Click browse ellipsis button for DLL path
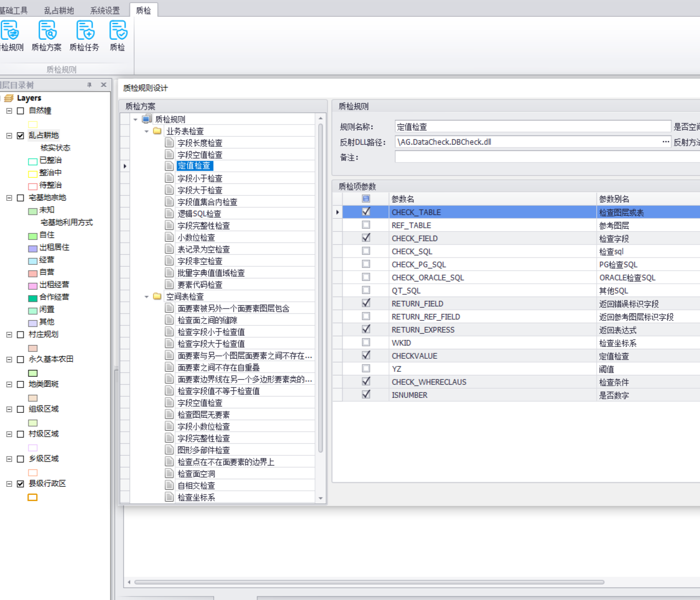700x600 pixels. 666,142
